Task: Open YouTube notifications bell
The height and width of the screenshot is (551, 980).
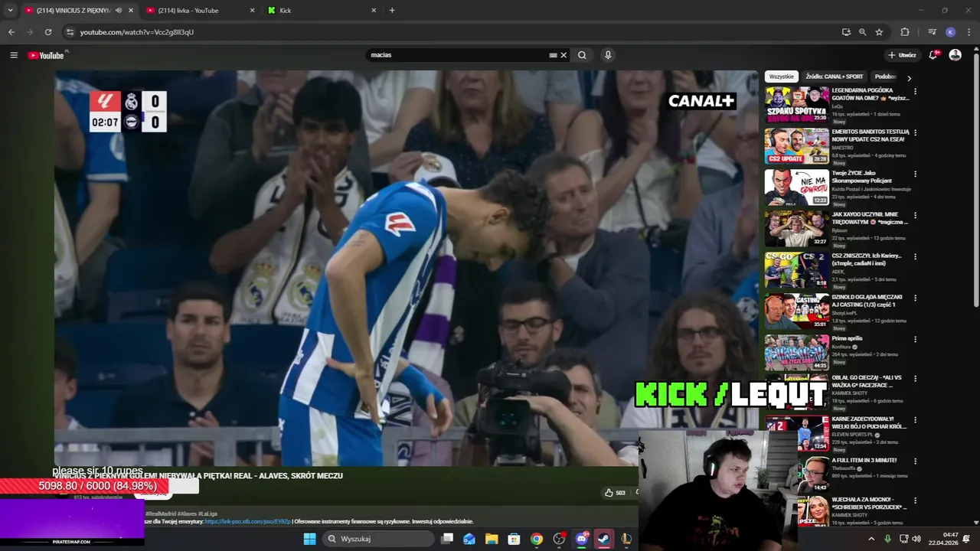Action: (x=933, y=55)
